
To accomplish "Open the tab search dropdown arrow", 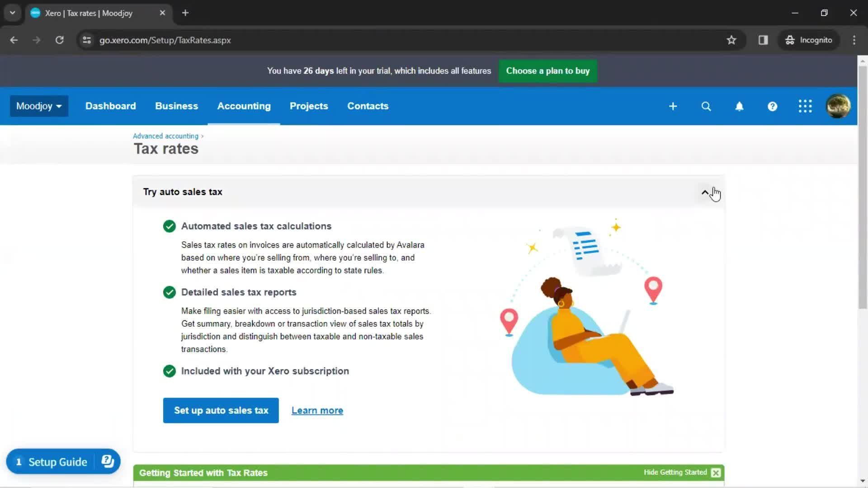I will click(13, 13).
